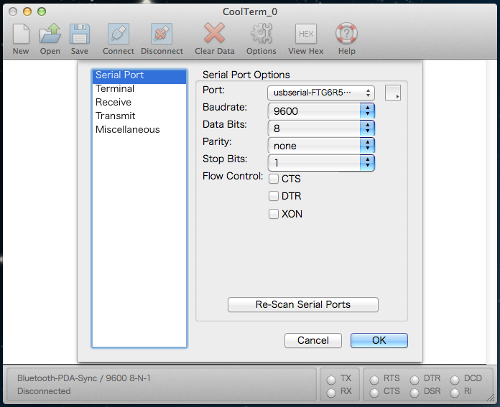Open the Baudrate dropdown showing 9600
The height and width of the screenshot is (407, 500).
321,111
